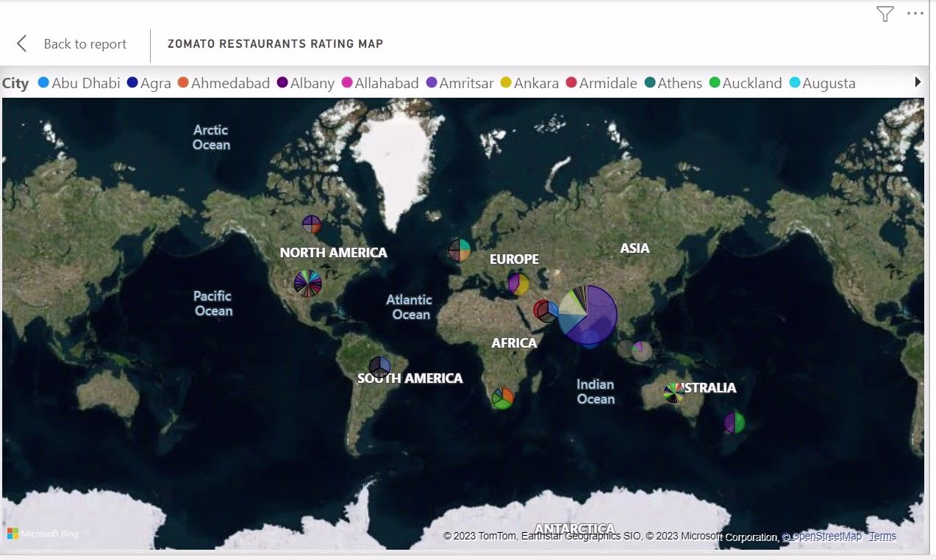Viewport: 936px width, 560px height.
Task: Select Amritsar legend entry
Action: (460, 83)
